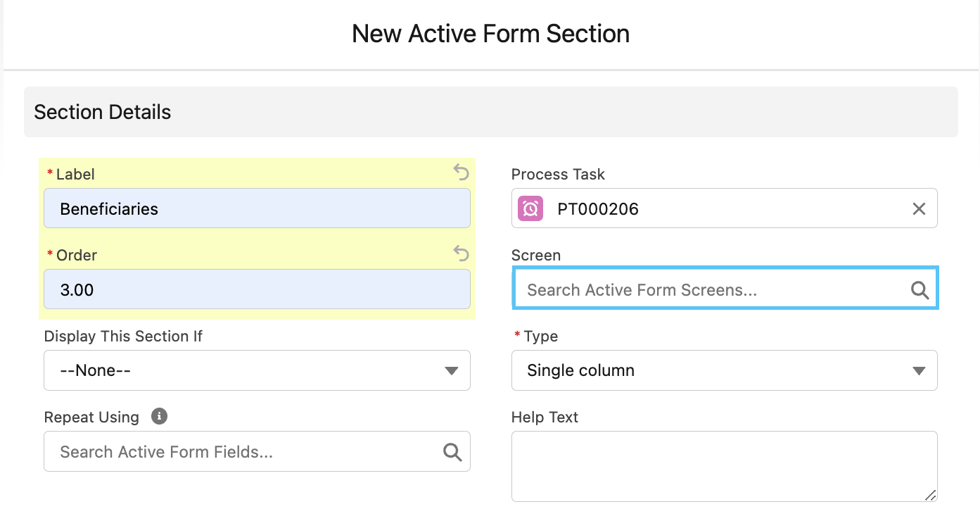Click the magnifier in the Screen search box
980x521 pixels.
(x=919, y=289)
